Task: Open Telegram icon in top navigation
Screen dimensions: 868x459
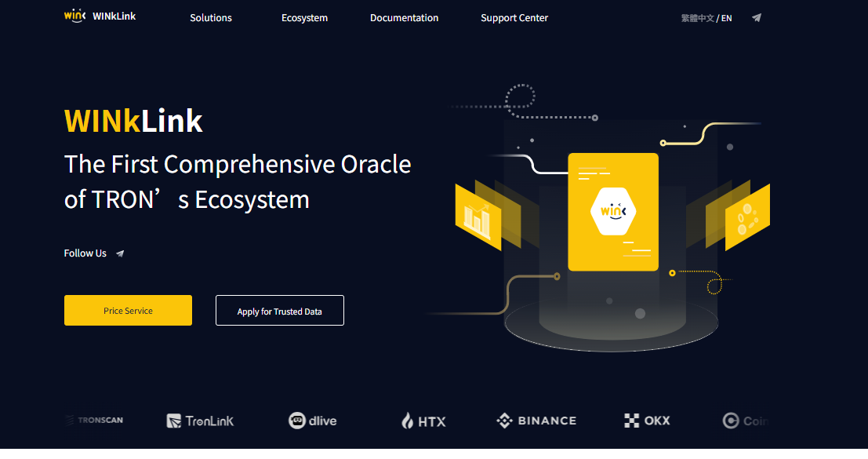Action: [756, 17]
